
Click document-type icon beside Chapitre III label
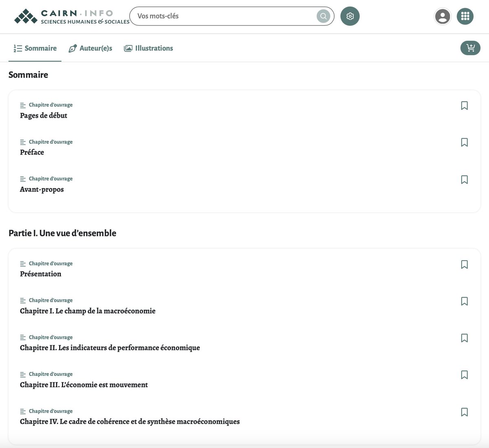point(23,374)
